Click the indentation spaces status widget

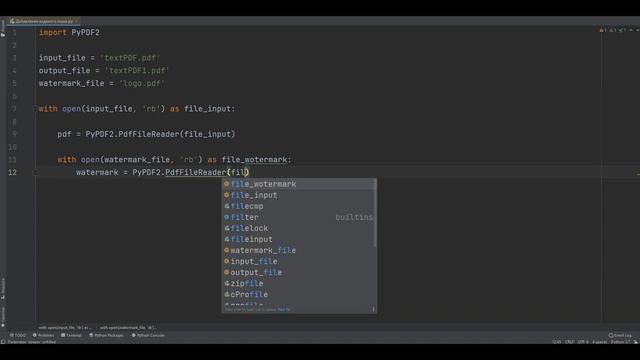pyautogui.click(x=600, y=342)
